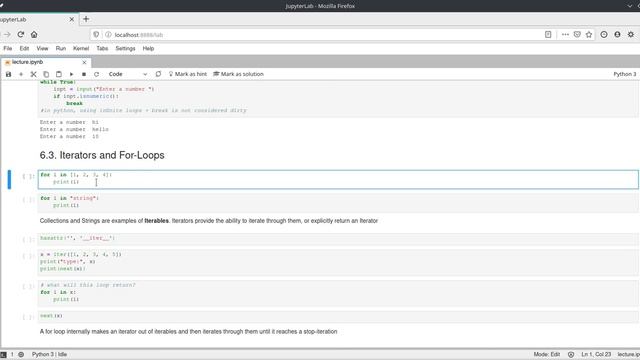Open the File menu
640x360 pixels.
[x=8, y=48]
